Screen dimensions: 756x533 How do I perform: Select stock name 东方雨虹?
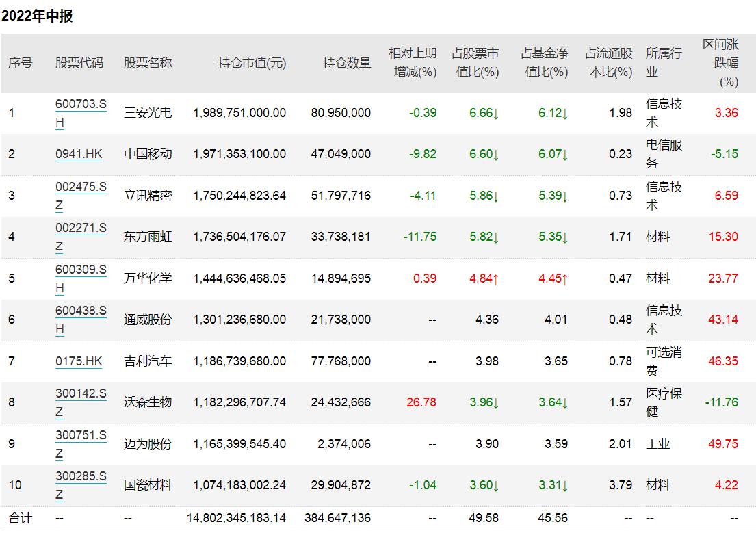pyautogui.click(x=148, y=237)
